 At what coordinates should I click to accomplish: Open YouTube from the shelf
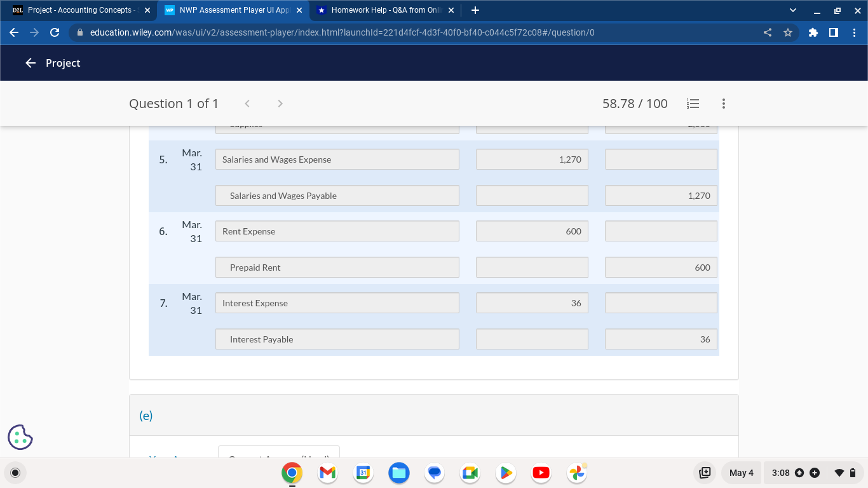pos(541,473)
